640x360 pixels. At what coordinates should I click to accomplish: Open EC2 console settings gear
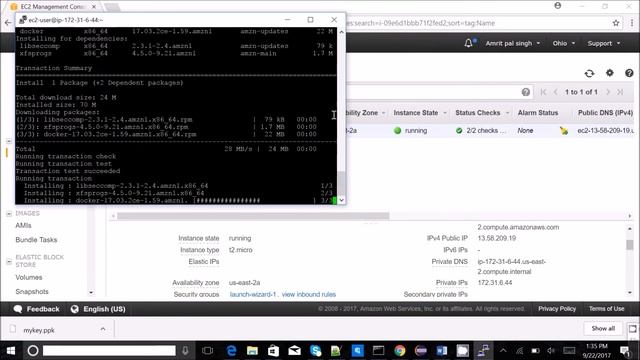[609, 73]
